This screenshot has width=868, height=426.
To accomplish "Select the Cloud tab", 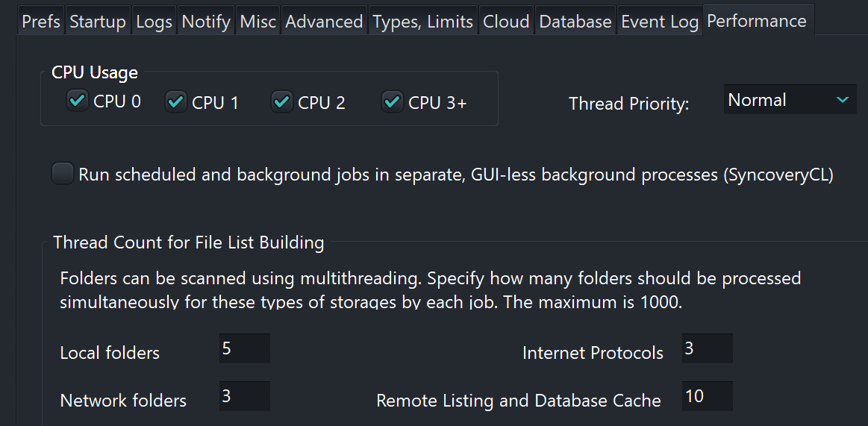I will pyautogui.click(x=506, y=22).
